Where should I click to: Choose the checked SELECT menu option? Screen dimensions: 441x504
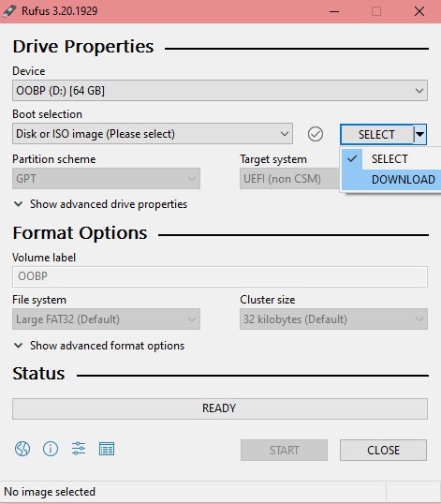390,158
